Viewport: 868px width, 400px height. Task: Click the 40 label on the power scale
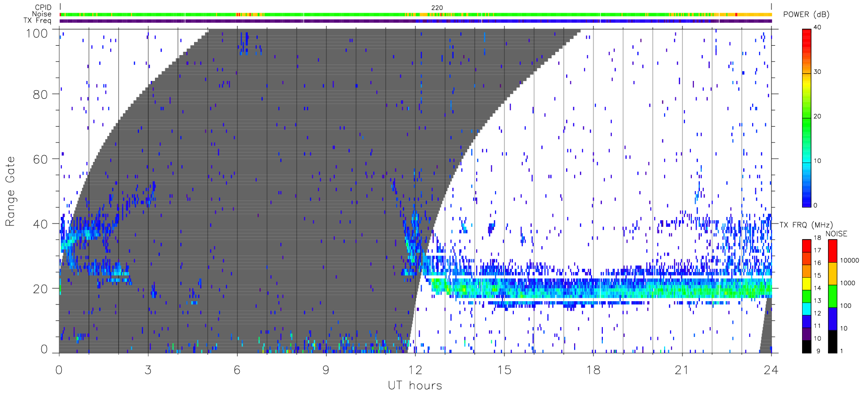click(x=817, y=27)
